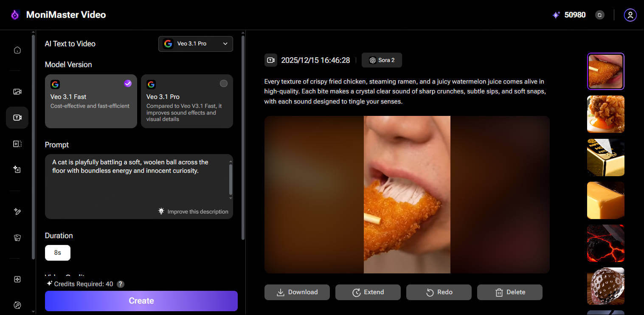Expand the Credits Required help tooltip

tap(120, 284)
